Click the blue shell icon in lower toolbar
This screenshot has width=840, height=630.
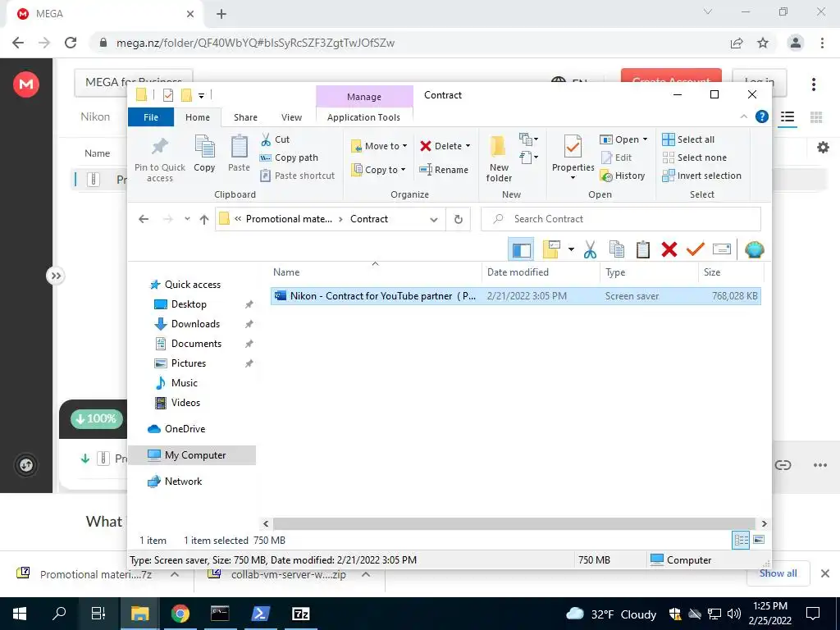coord(755,249)
